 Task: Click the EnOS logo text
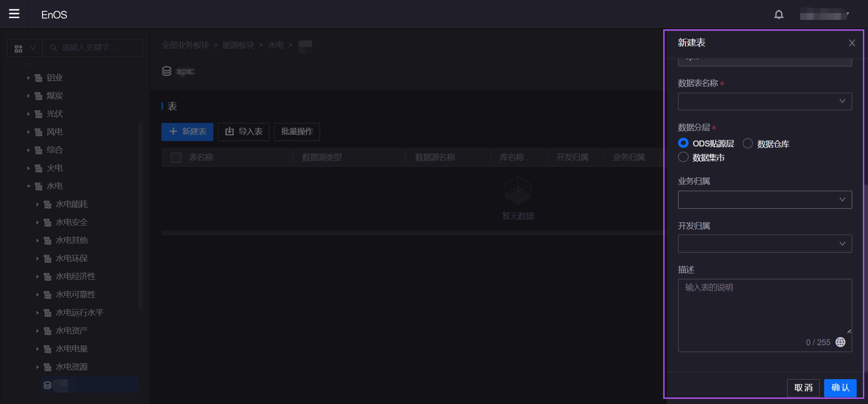54,15
